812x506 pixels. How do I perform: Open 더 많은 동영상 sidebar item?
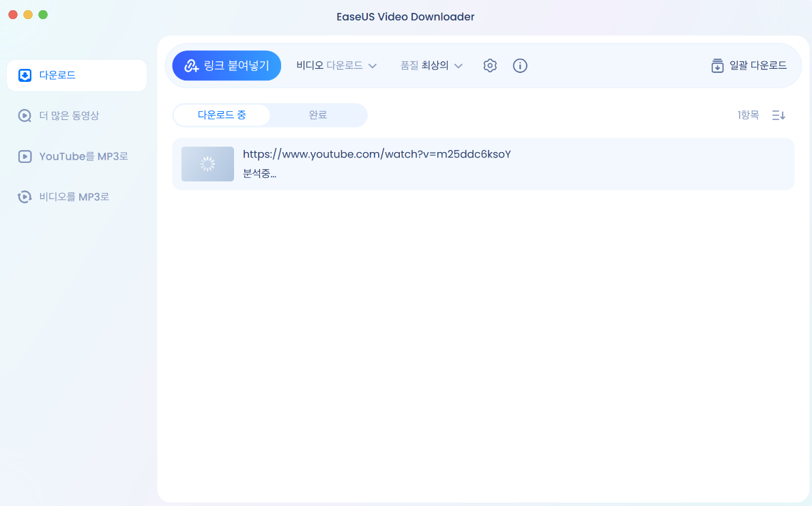tap(76, 115)
